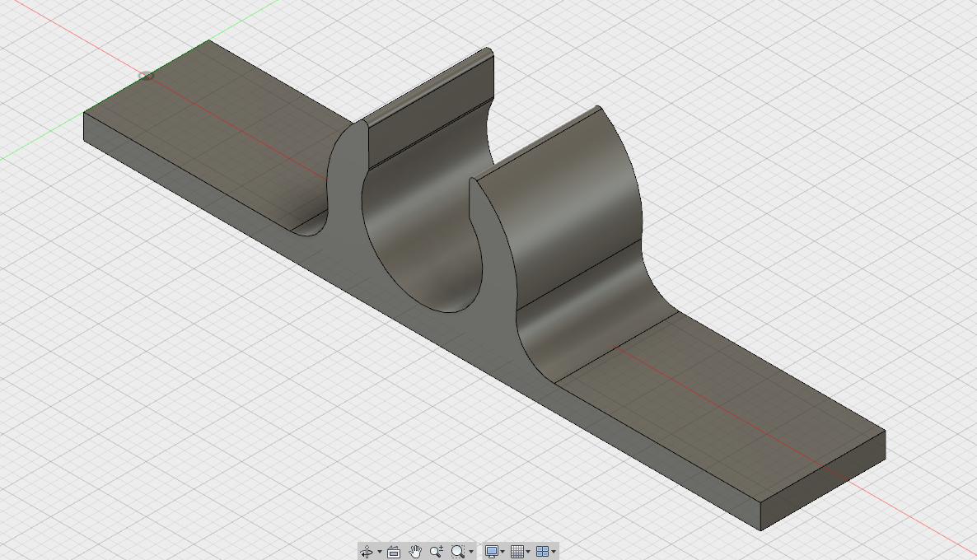
Task: Choose the Zoom Window tool
Action: pos(458,551)
